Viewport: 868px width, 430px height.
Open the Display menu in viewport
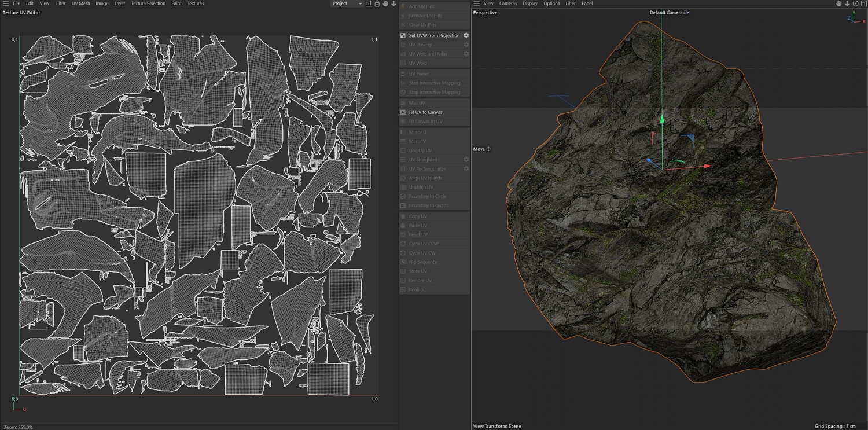point(530,3)
